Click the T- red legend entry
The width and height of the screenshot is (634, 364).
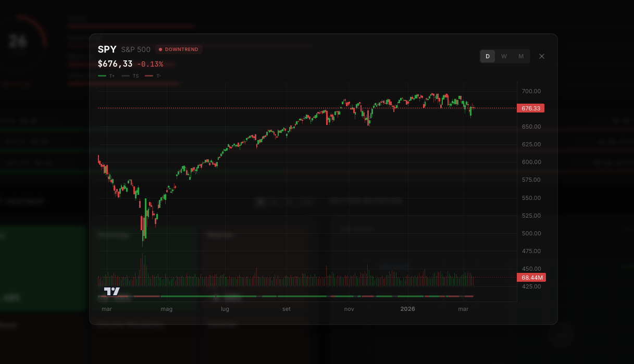tap(153, 76)
